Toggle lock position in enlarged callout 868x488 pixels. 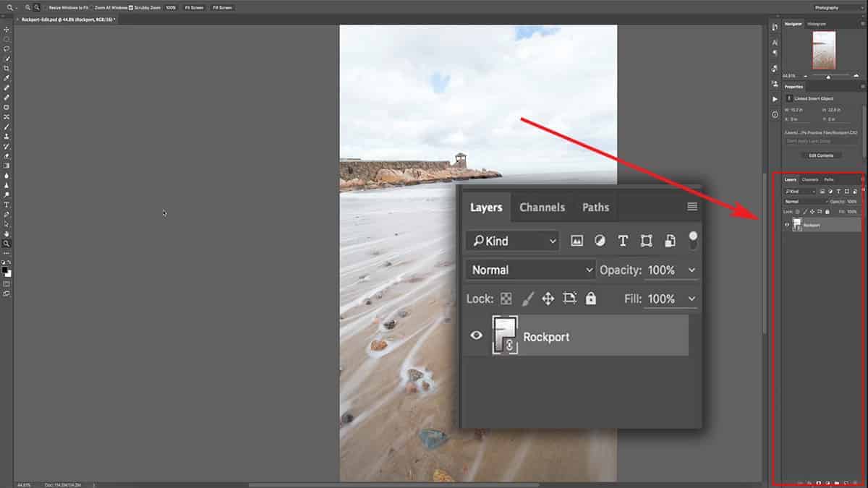point(548,298)
